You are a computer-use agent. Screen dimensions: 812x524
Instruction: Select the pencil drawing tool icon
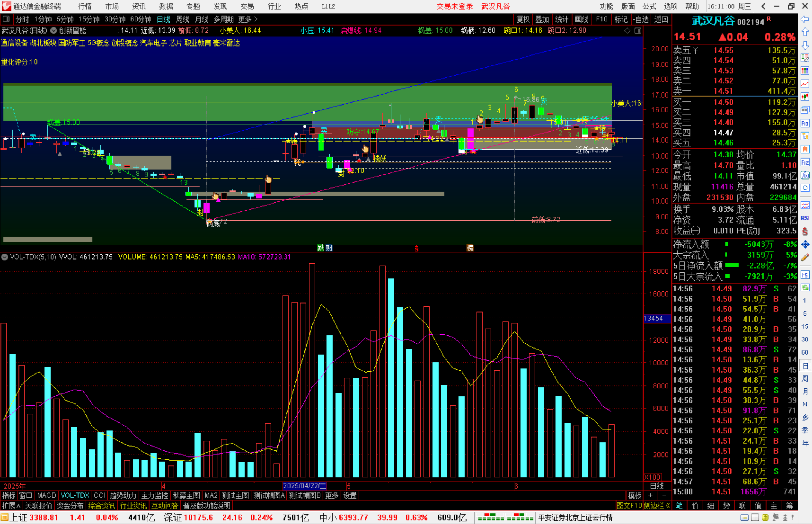pyautogui.click(x=805, y=257)
